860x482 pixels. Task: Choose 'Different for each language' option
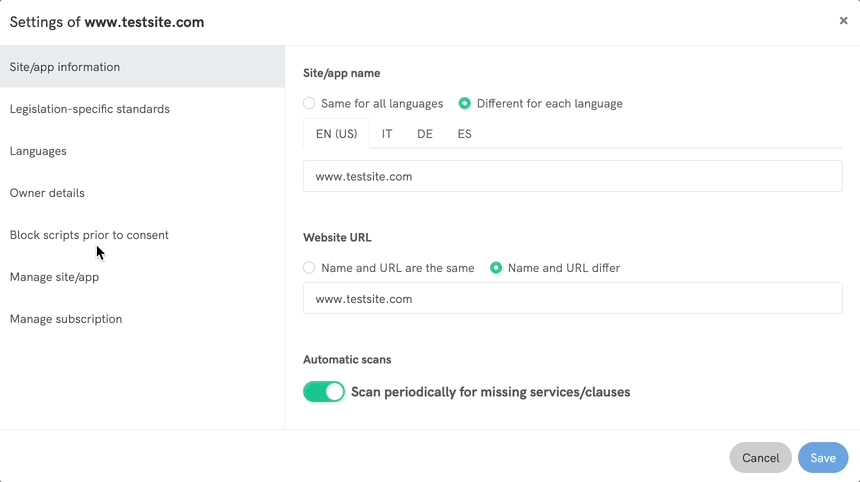465,103
